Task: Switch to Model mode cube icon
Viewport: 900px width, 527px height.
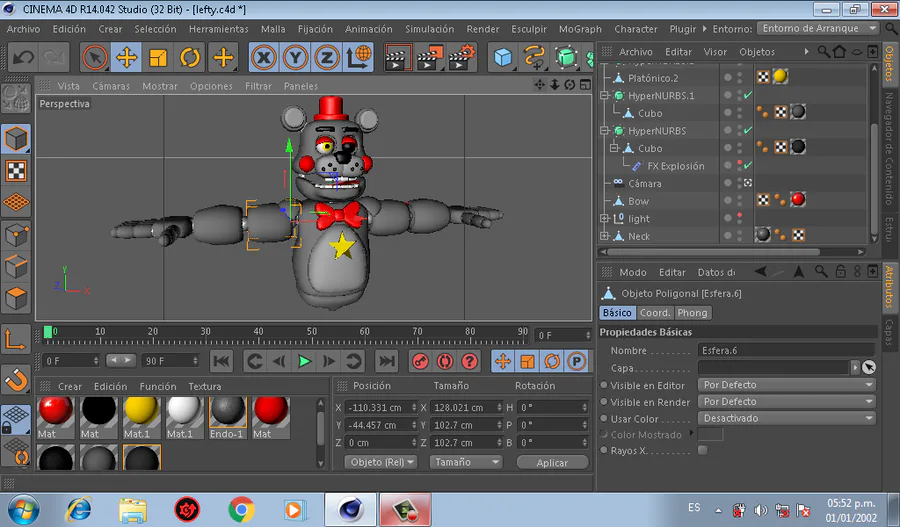Action: click(16, 139)
